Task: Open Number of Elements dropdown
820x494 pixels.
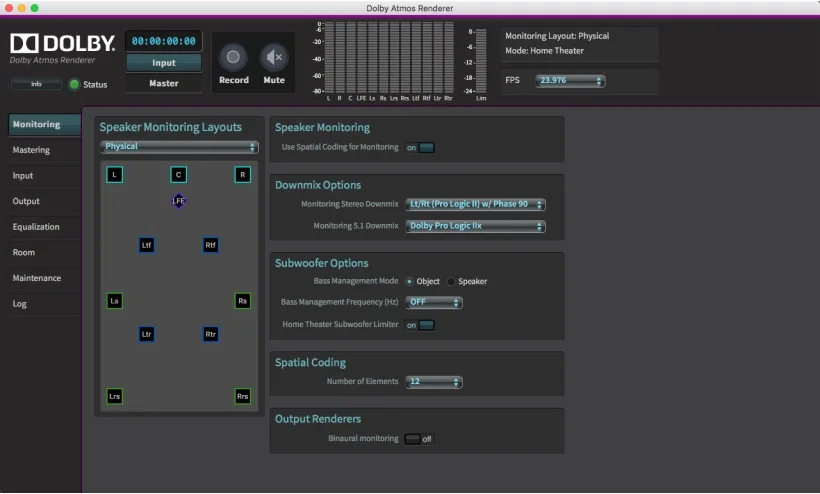Action: click(x=434, y=382)
